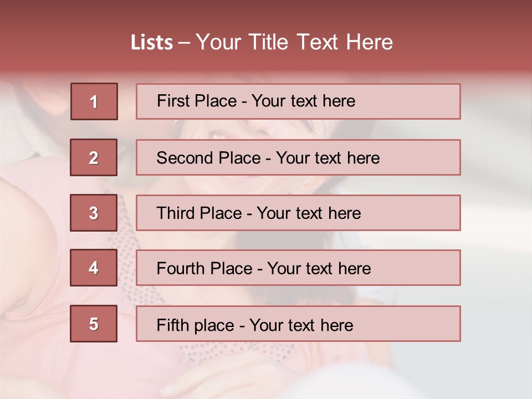Click the empty right end of the First Place box
Screen dimensions: 532x399
[x=421, y=101]
